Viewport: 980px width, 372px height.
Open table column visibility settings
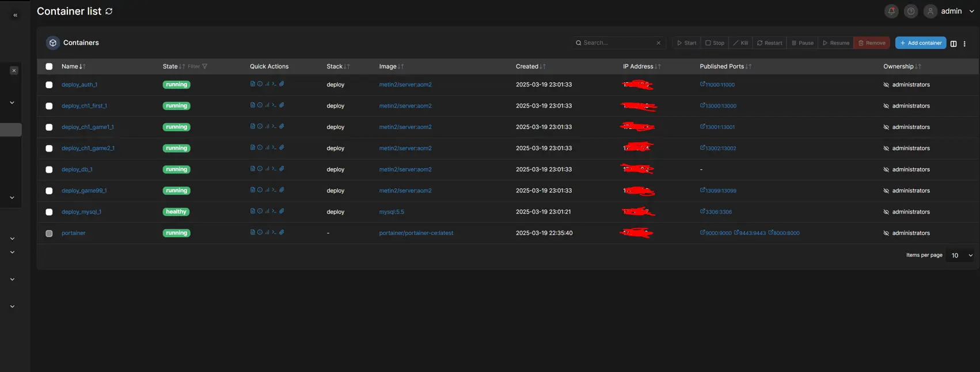pos(954,43)
